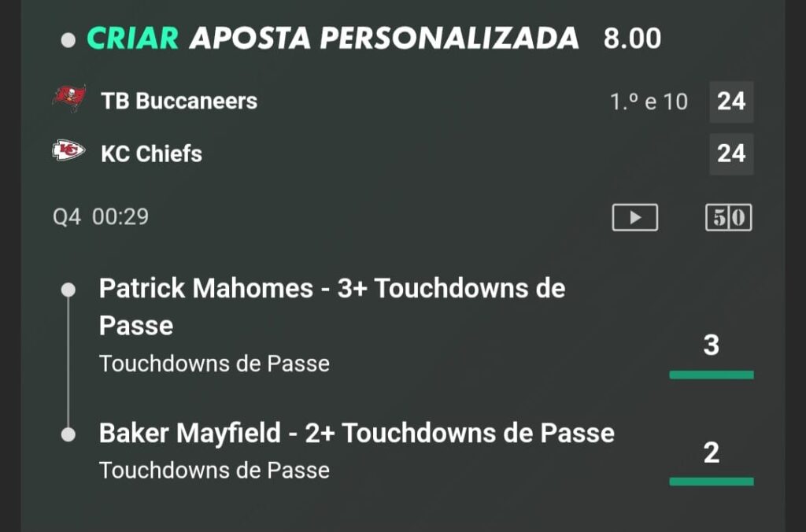Click the bullet beside Patrick Mahomes selection
The width and height of the screenshot is (806, 532).
68,290
